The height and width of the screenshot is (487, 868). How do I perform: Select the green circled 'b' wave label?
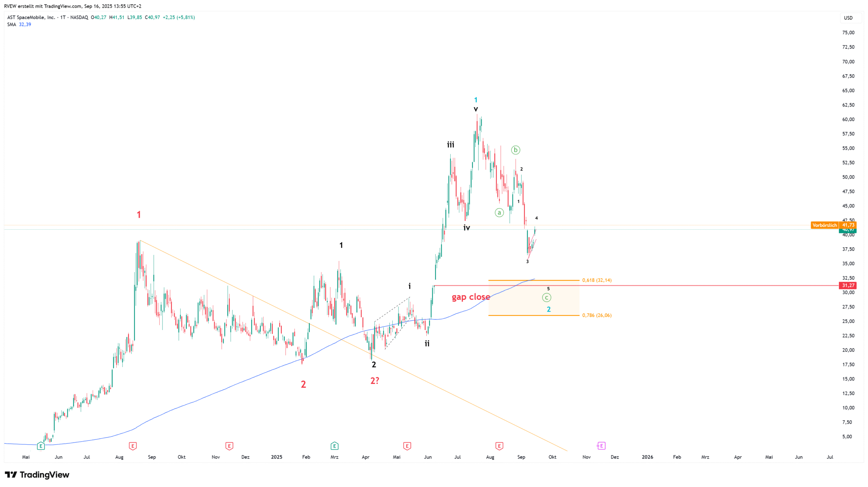(516, 150)
